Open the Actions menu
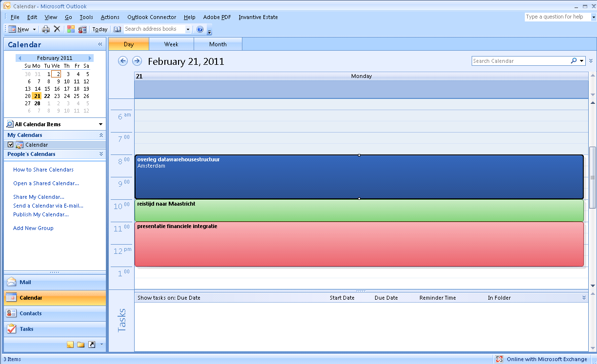597x364 pixels. tap(110, 17)
